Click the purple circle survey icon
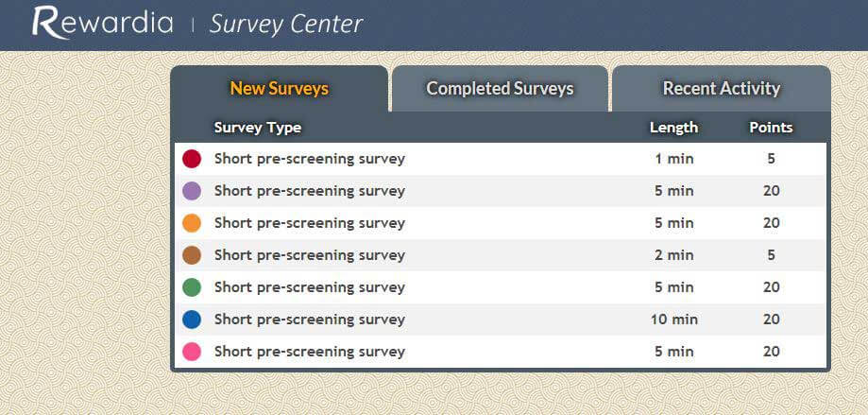Image resolution: width=868 pixels, height=415 pixels. tap(192, 191)
